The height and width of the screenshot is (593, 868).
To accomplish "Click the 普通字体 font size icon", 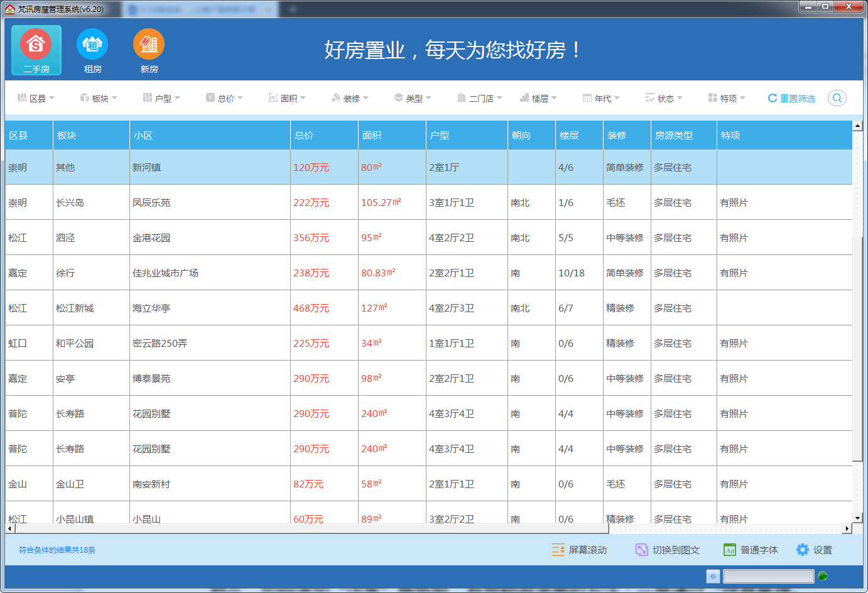I will point(729,550).
